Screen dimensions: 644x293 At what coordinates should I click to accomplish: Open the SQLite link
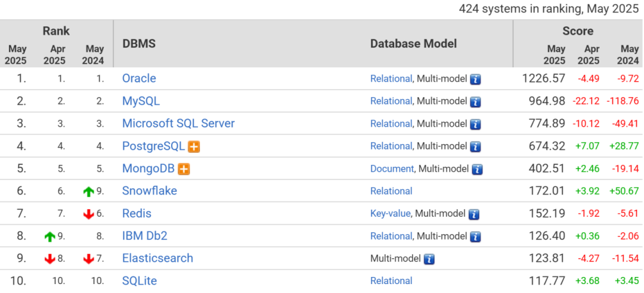[140, 280]
